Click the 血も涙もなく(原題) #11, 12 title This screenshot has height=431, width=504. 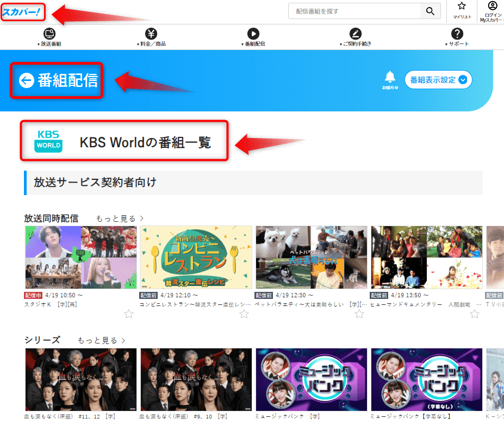[70, 416]
